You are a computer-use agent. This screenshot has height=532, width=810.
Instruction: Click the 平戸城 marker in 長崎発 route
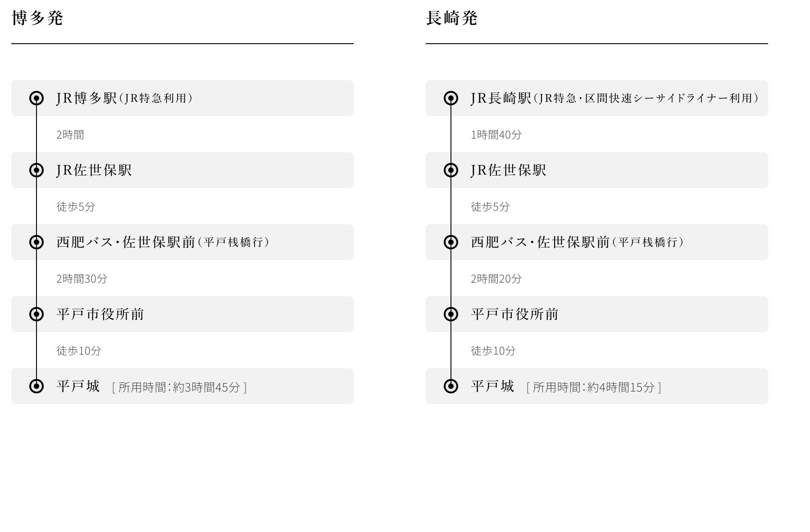click(451, 386)
